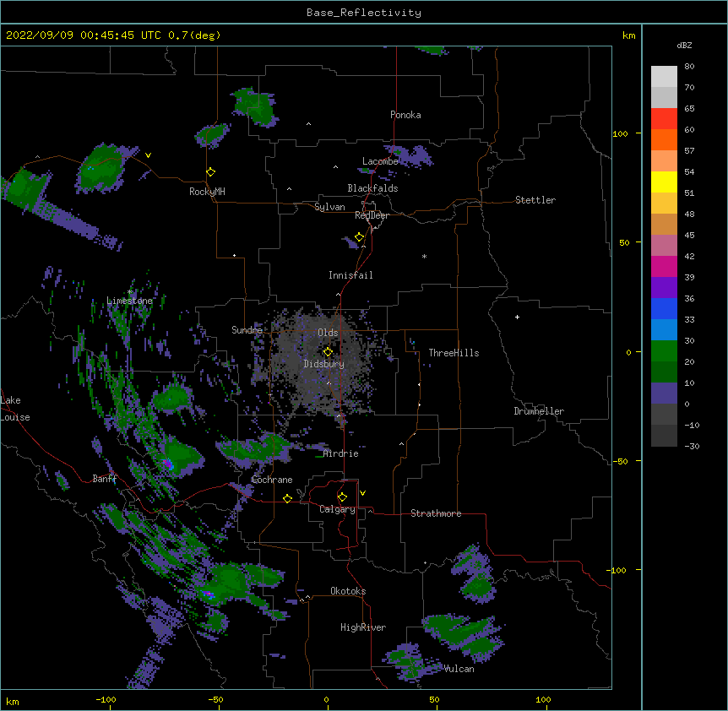Click the asterisk marker above Limestone label
This screenshot has width=728, height=711.
pos(130,292)
